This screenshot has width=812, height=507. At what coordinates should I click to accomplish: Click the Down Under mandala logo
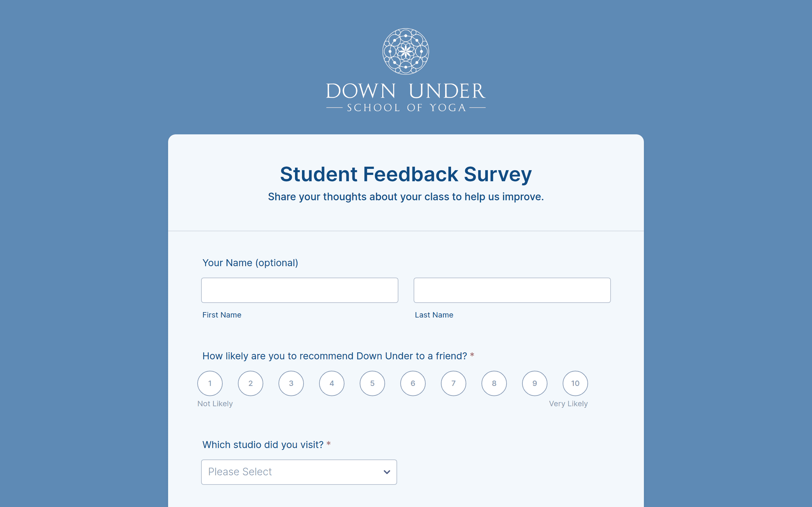(406, 51)
